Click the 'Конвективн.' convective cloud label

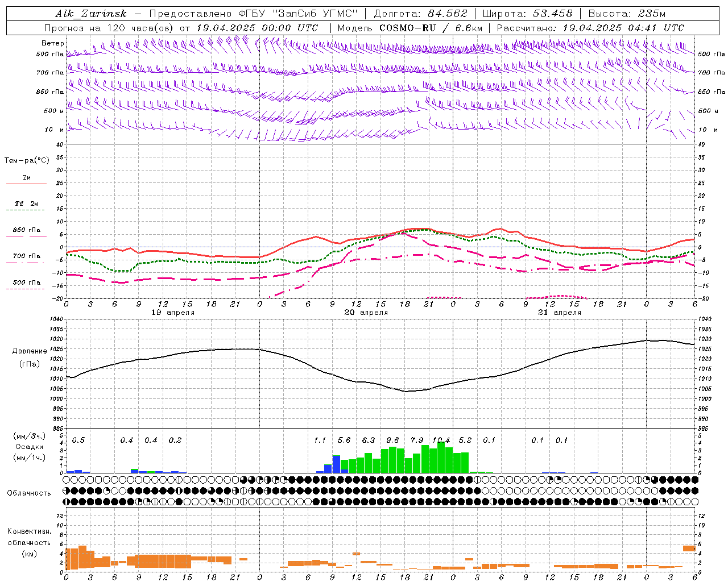pos(30,531)
